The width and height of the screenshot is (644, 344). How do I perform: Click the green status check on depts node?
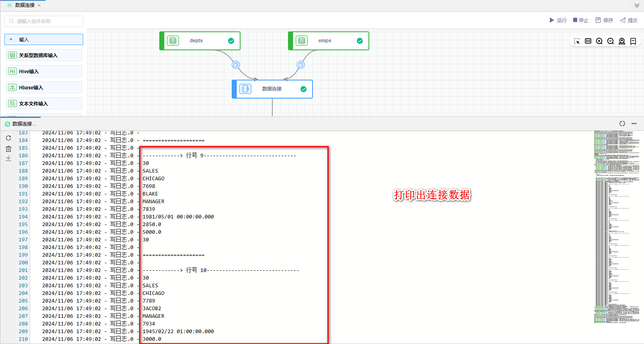231,41
